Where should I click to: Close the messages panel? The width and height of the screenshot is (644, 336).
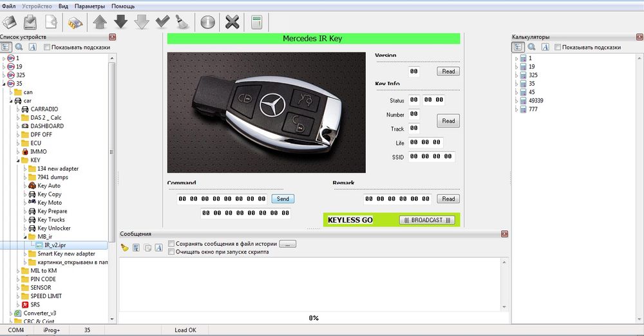(504, 234)
